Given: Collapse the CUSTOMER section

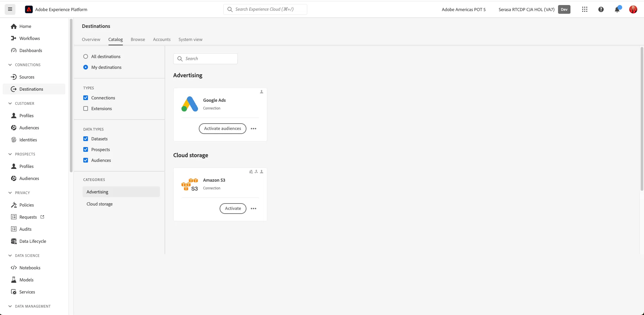Looking at the screenshot, I should (10, 103).
